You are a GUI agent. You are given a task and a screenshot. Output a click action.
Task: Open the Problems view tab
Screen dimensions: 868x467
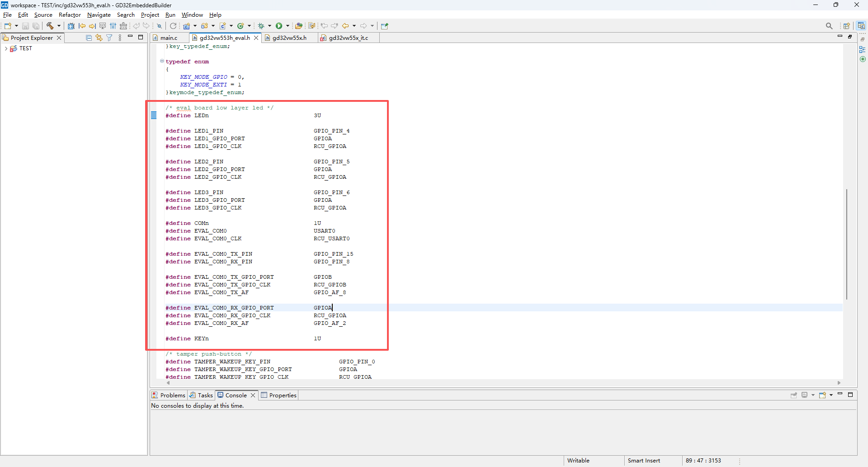point(169,395)
